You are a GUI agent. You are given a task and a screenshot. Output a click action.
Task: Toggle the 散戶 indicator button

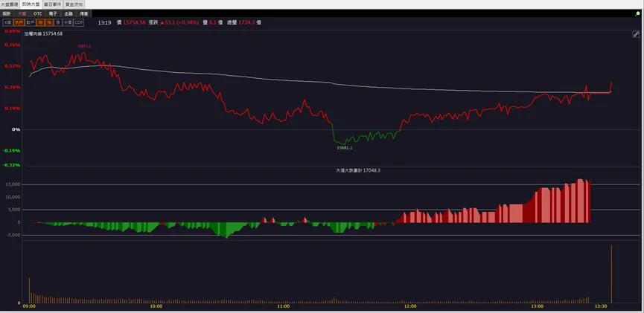tap(30, 22)
